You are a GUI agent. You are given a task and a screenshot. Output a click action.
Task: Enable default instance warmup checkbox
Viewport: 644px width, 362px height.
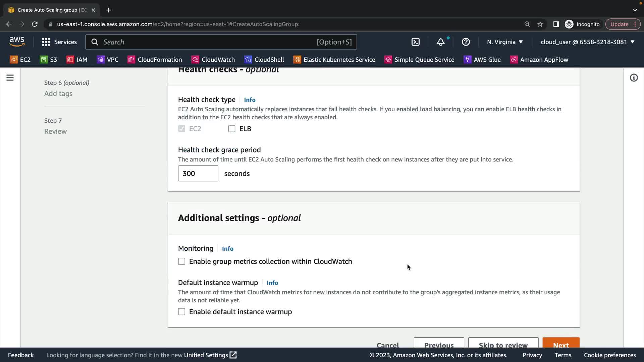click(181, 312)
